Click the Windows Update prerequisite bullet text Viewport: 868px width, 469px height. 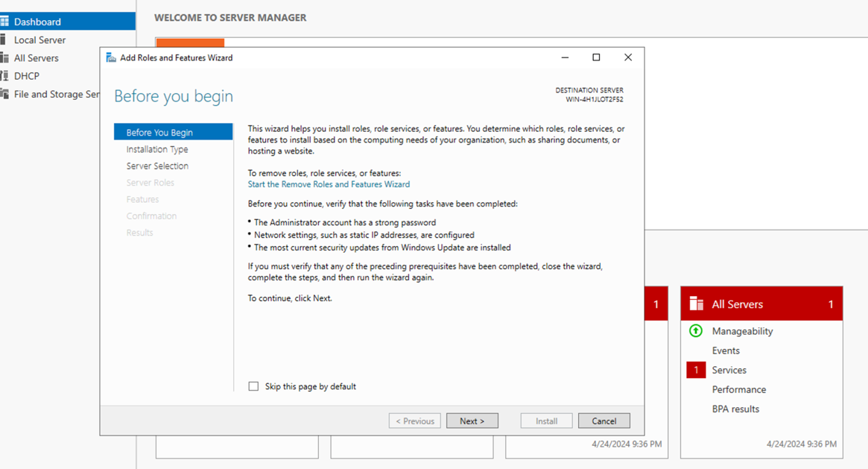[x=382, y=248]
